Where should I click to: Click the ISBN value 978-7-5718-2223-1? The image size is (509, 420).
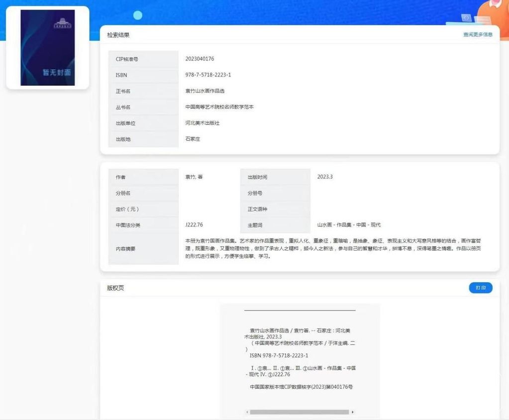pos(208,75)
